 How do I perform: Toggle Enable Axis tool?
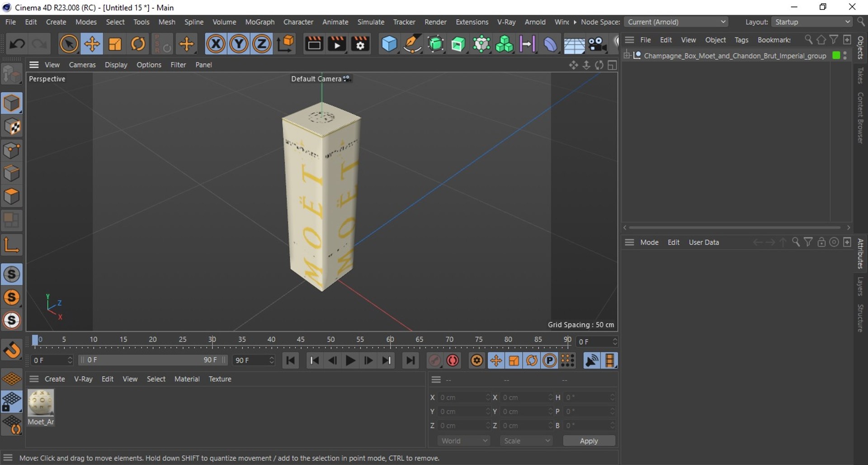click(12, 245)
